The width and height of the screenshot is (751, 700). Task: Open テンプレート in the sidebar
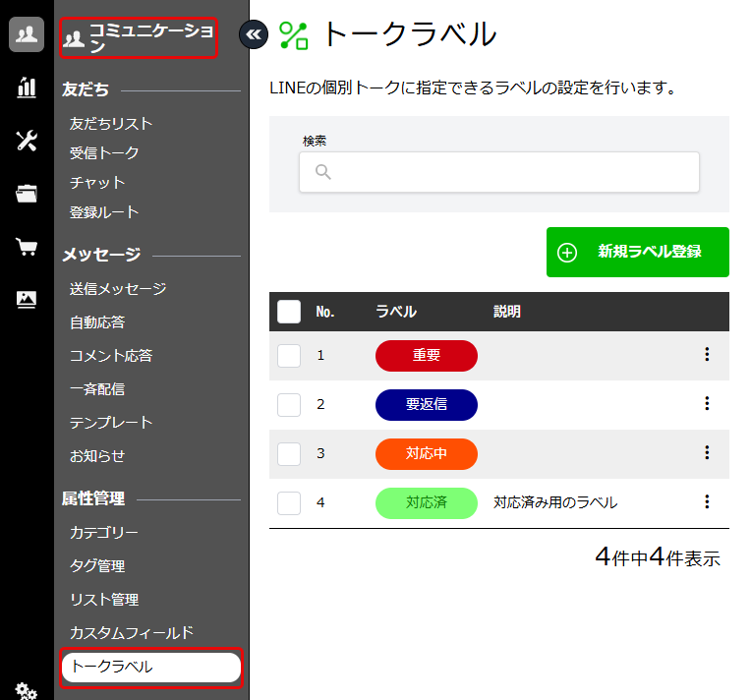coord(111,423)
